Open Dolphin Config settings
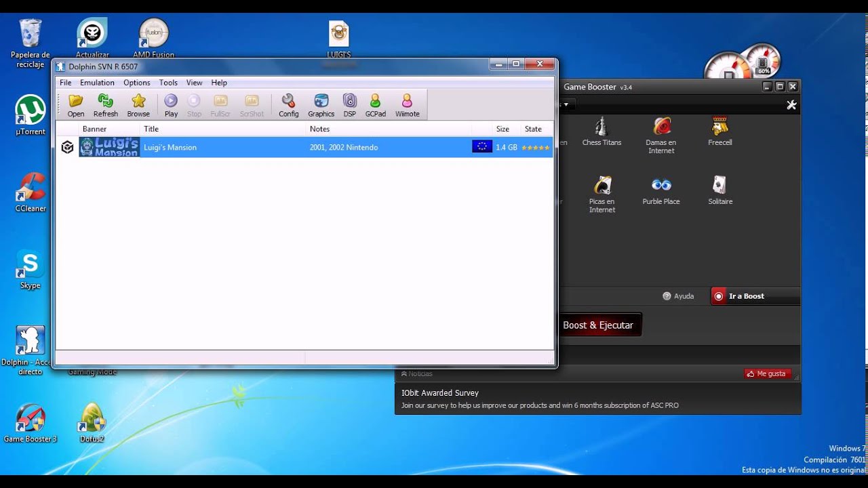Viewport: 868px width, 488px height. pos(288,106)
